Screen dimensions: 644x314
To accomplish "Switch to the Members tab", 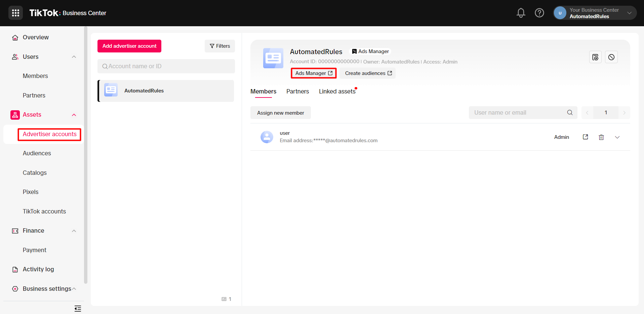I will click(x=263, y=91).
